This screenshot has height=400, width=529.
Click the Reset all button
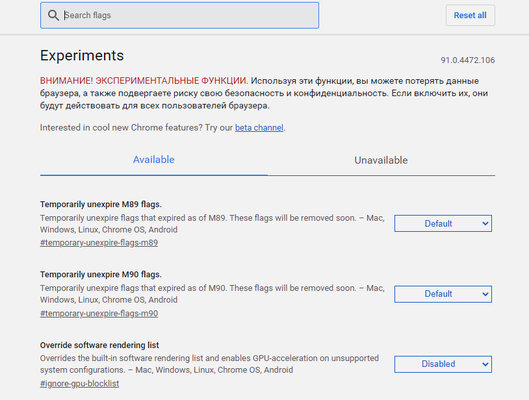tap(470, 15)
